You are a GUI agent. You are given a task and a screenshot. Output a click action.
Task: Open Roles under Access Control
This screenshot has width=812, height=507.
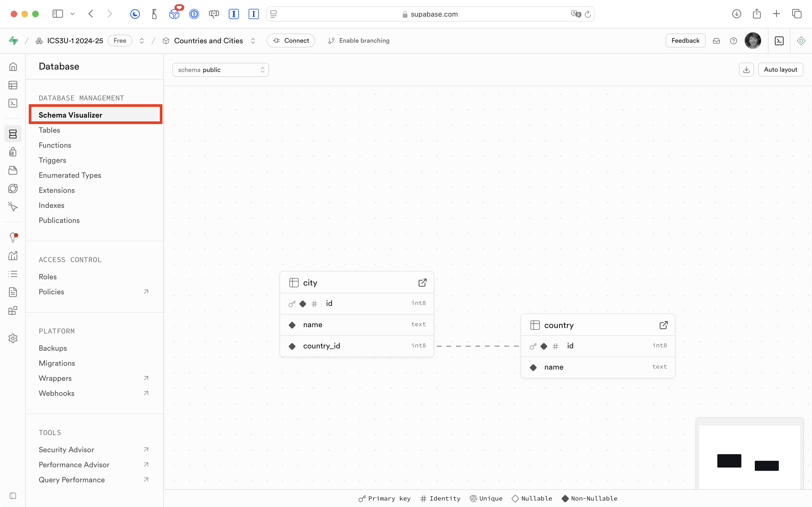pyautogui.click(x=48, y=277)
